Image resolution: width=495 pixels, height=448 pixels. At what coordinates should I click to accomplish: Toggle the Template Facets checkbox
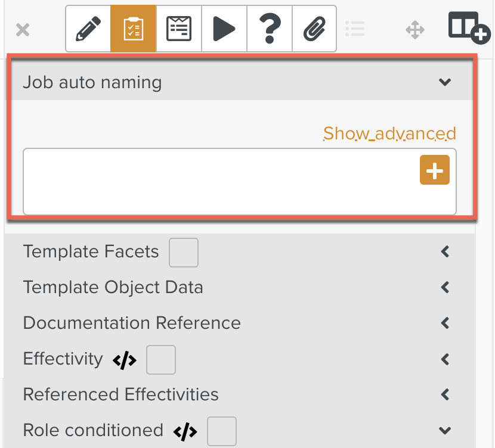click(183, 252)
